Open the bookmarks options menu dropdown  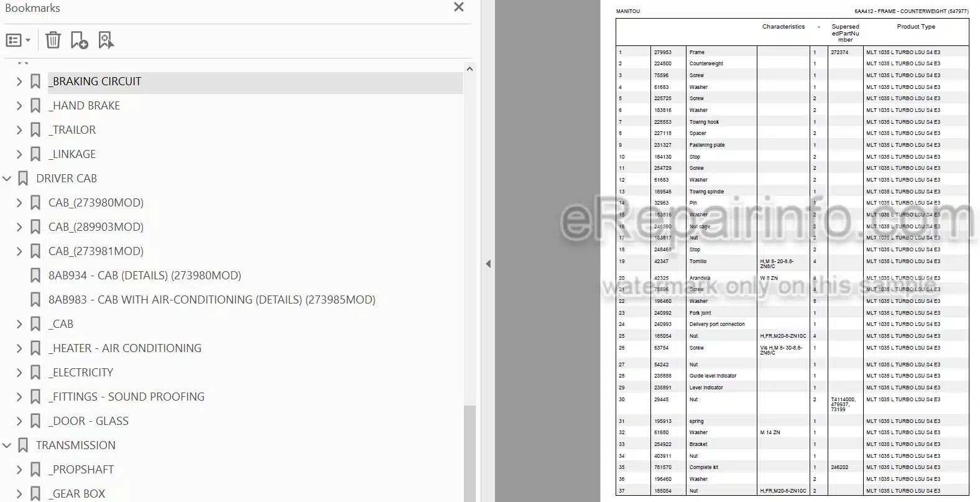coord(18,40)
